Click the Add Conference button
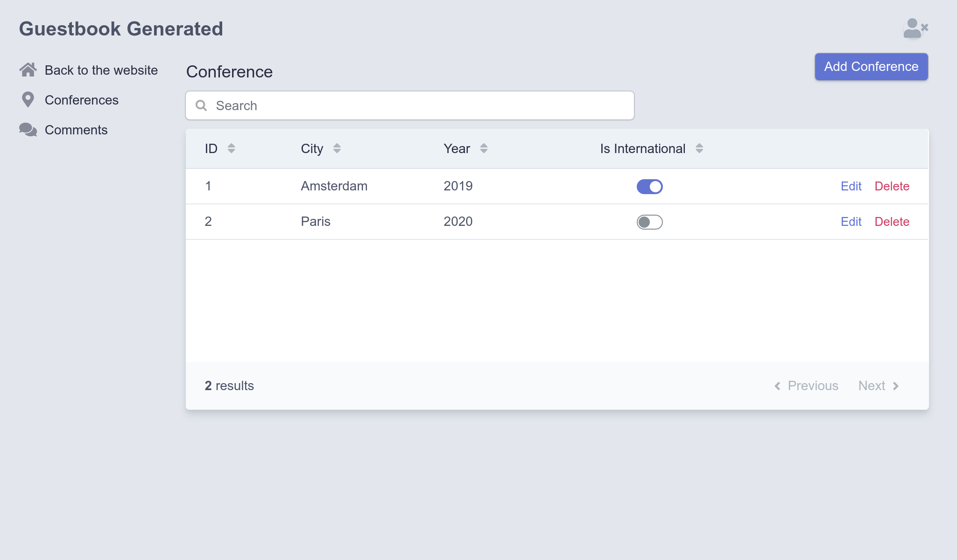Screen dimensions: 957x560 pyautogui.click(x=871, y=67)
